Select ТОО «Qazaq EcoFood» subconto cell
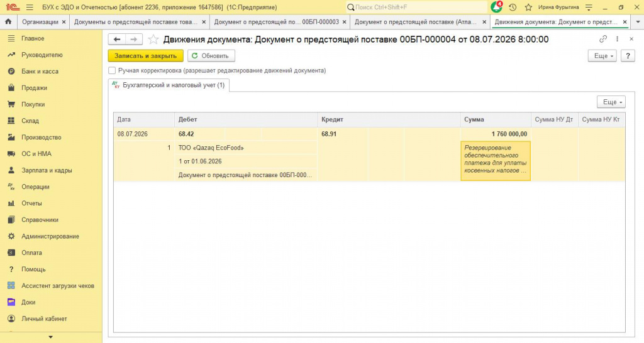 point(246,148)
